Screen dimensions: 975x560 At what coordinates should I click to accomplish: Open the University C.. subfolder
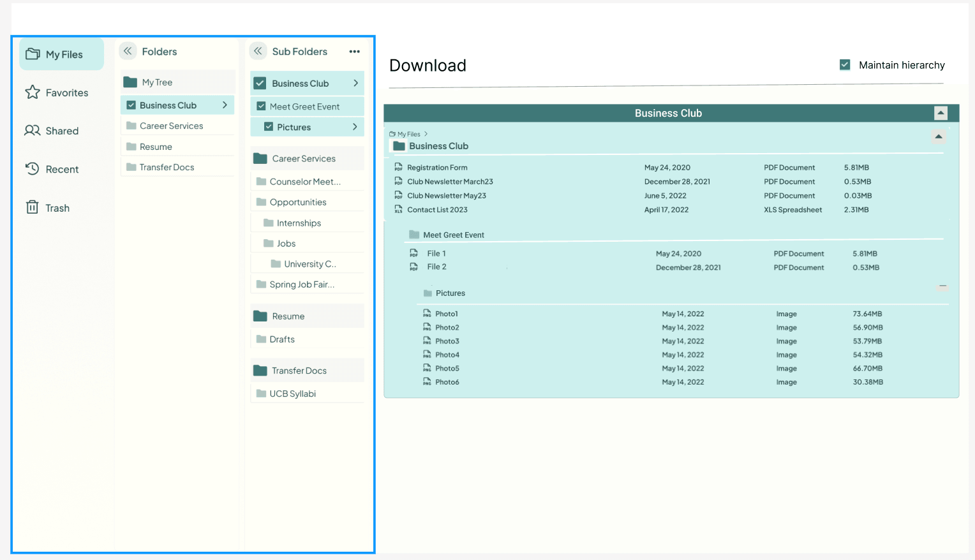click(307, 264)
